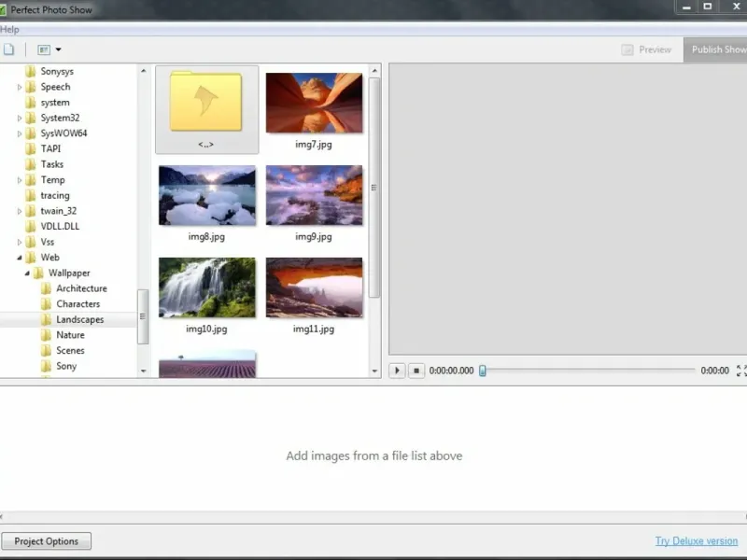Expand the Speech folder

pyautogui.click(x=20, y=87)
